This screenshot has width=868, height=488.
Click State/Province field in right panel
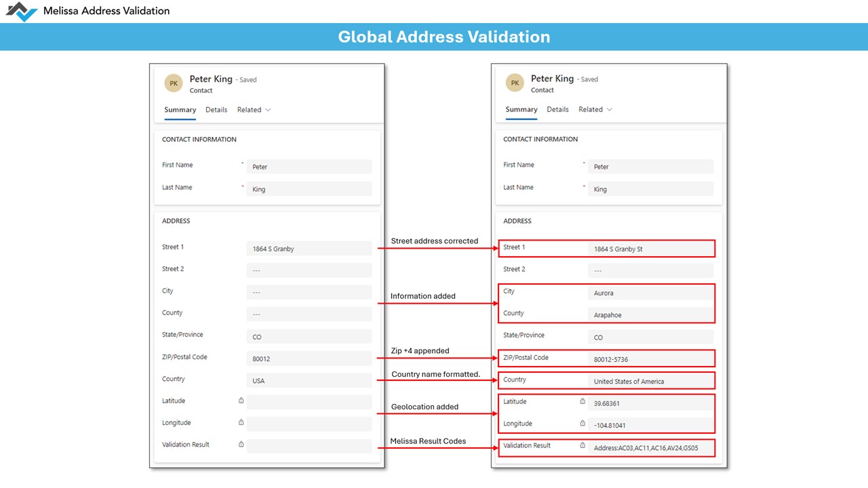click(651, 337)
